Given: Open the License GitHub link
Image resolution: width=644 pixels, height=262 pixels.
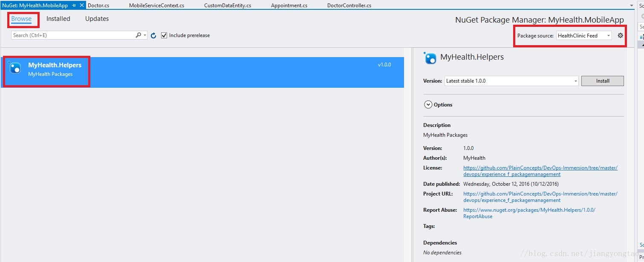Looking at the screenshot, I should tap(540, 171).
